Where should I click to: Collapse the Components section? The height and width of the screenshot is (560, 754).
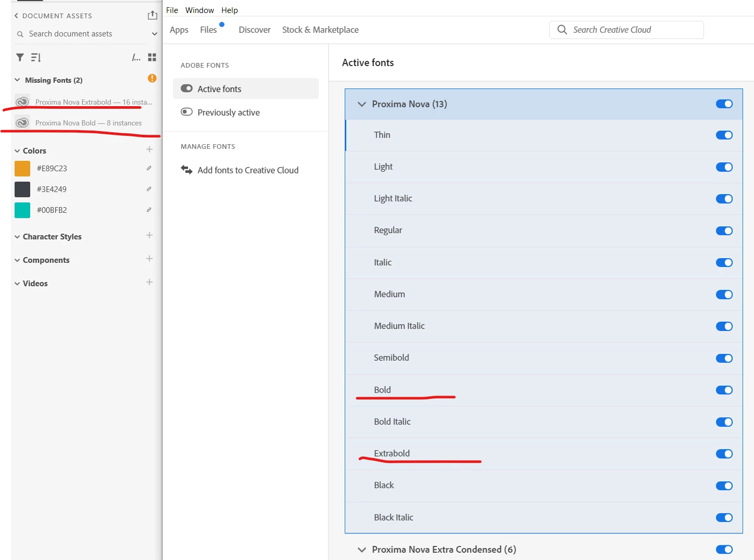[x=17, y=260]
